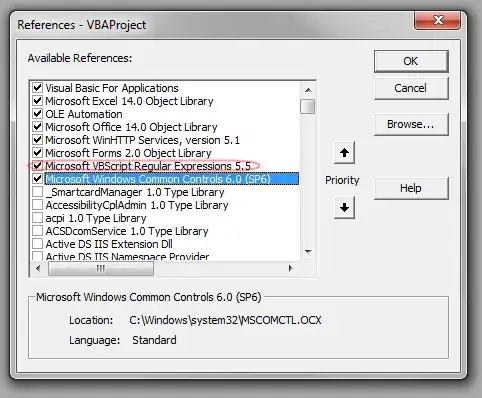Select 'Active DS IIS Extension Dll' text
The width and height of the screenshot is (482, 398).
click(x=109, y=244)
